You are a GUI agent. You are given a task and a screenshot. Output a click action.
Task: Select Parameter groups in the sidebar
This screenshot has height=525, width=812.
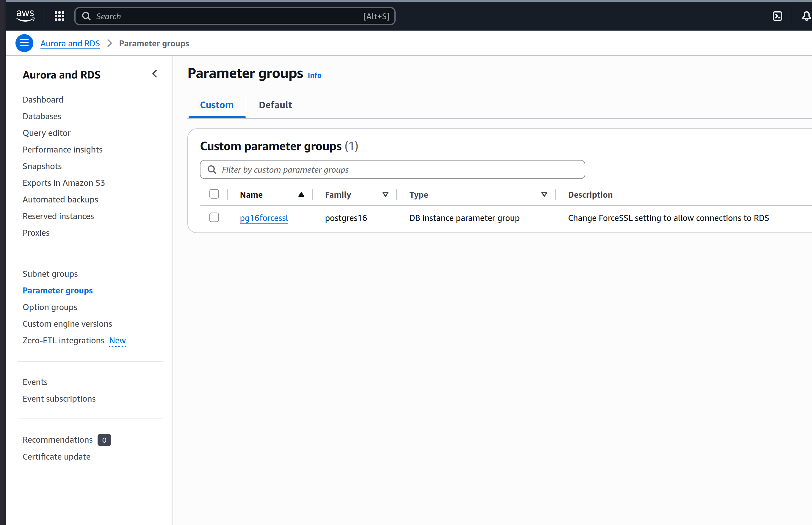coord(58,290)
